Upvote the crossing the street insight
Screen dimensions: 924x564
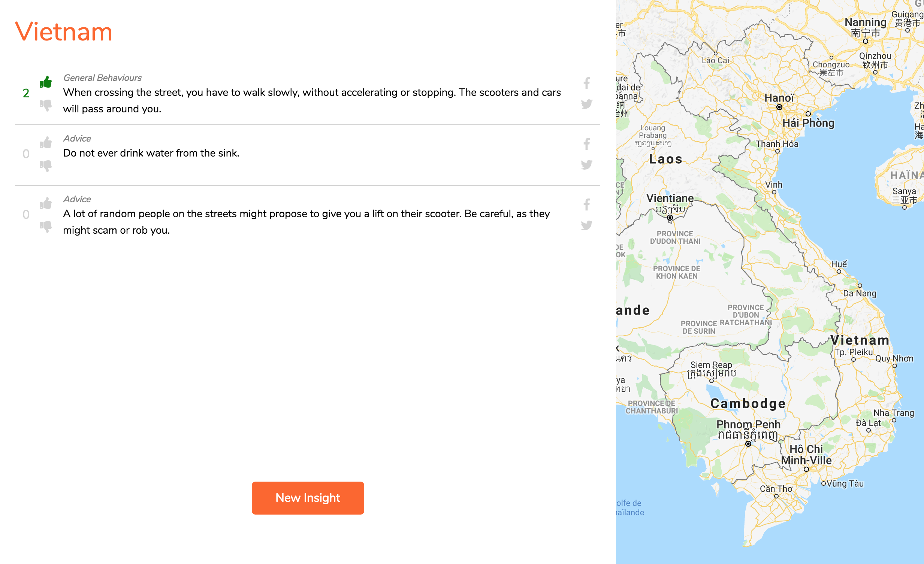[45, 81]
